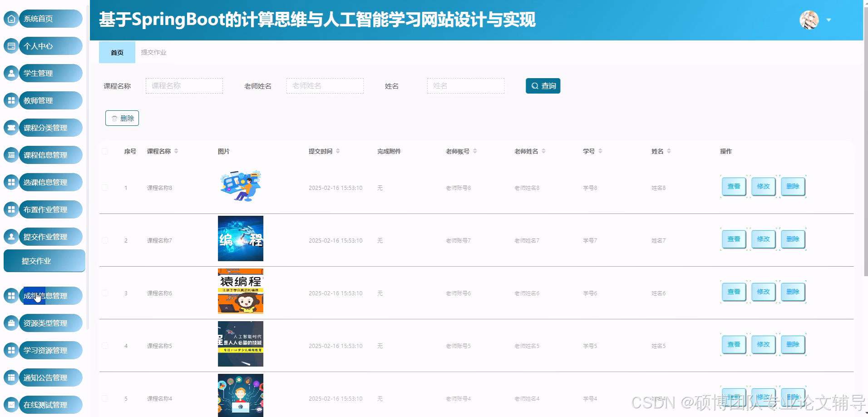
Task: Sort by 老师账号 column arrows
Action: point(475,151)
